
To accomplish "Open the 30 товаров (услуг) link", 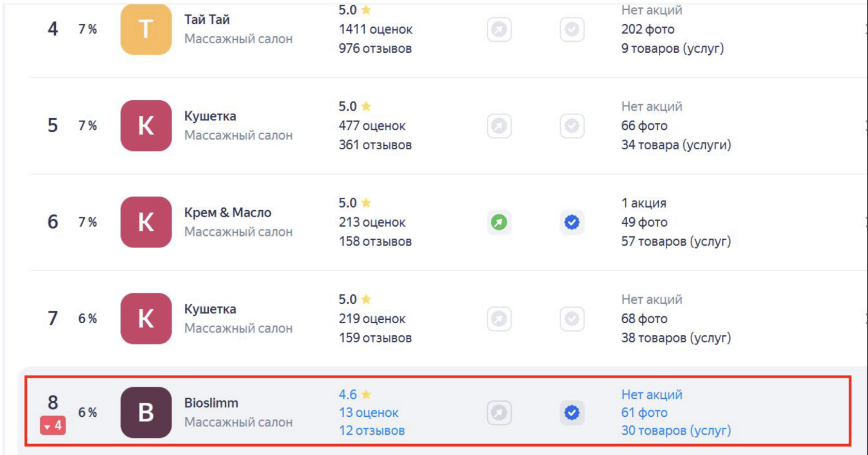I will (x=676, y=430).
